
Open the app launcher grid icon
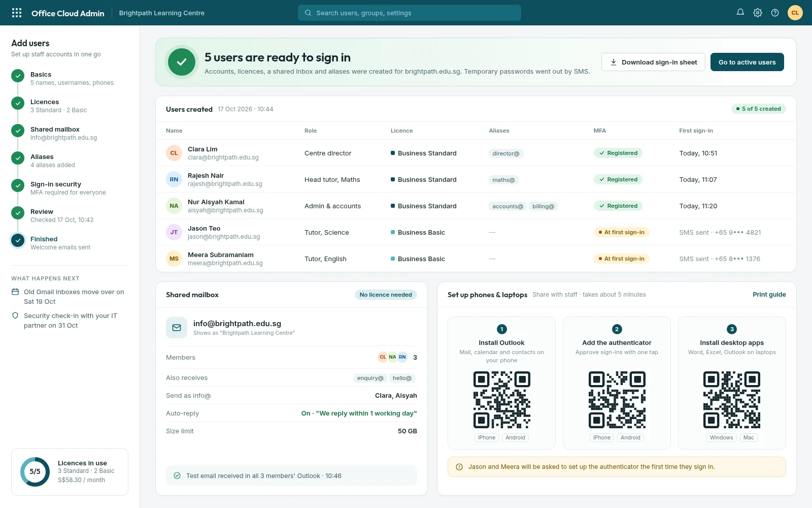(17, 13)
